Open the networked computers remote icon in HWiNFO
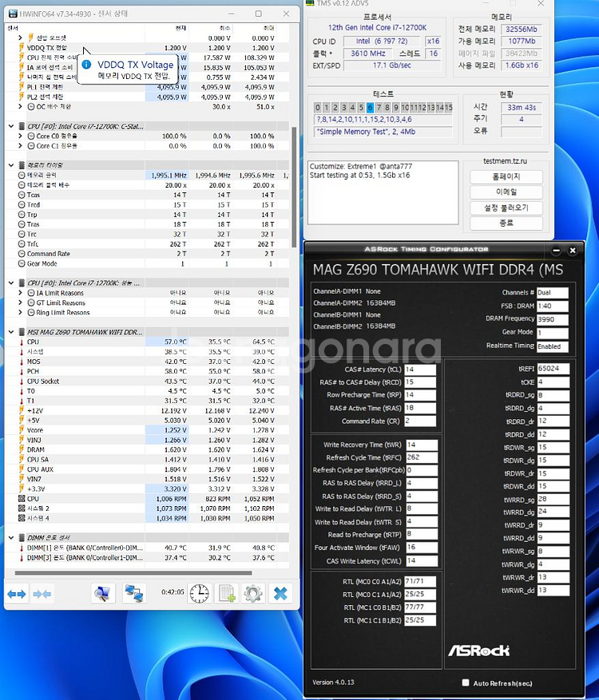This screenshot has width=599, height=700. click(133, 594)
